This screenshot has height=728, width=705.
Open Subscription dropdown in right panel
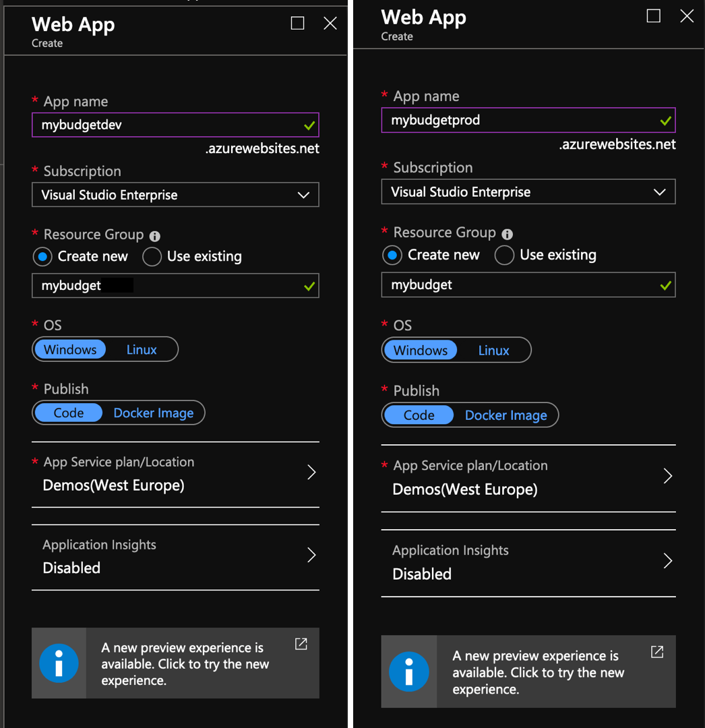point(528,192)
